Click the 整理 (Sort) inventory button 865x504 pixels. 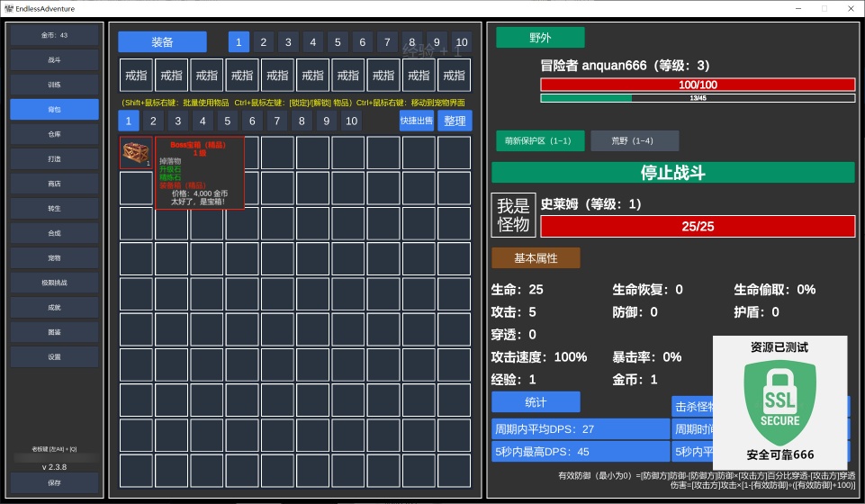(455, 121)
